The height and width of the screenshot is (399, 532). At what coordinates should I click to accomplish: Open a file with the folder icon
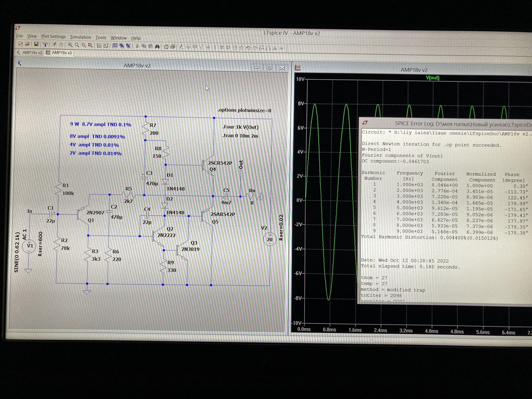coord(27,44)
